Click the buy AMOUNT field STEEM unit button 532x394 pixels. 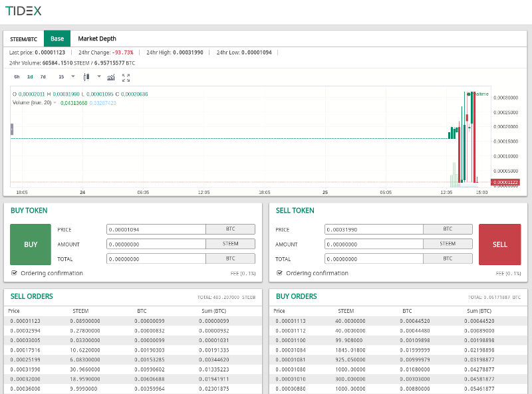(230, 244)
